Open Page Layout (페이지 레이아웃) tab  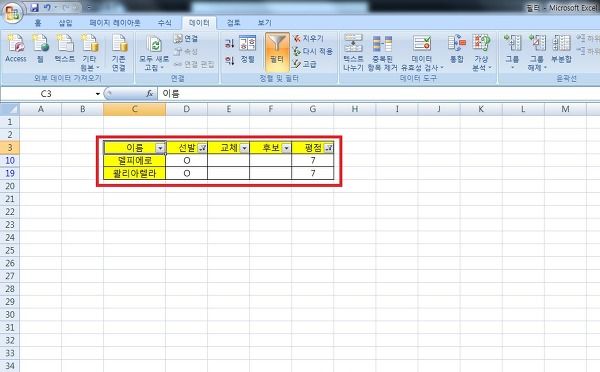115,23
